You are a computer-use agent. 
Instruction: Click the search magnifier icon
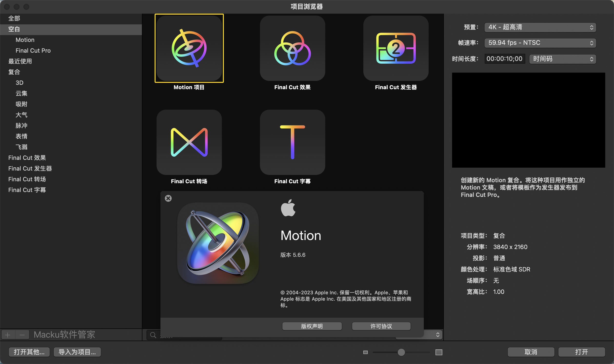point(153,335)
